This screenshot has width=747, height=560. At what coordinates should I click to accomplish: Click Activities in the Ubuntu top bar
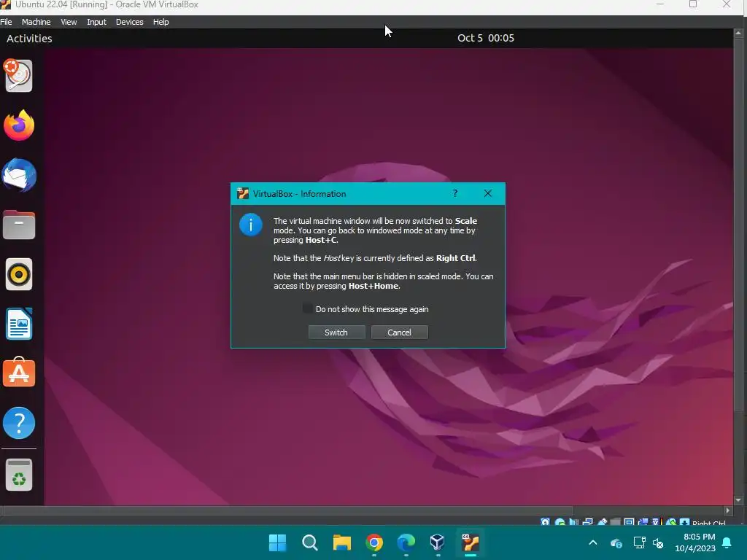(x=29, y=39)
